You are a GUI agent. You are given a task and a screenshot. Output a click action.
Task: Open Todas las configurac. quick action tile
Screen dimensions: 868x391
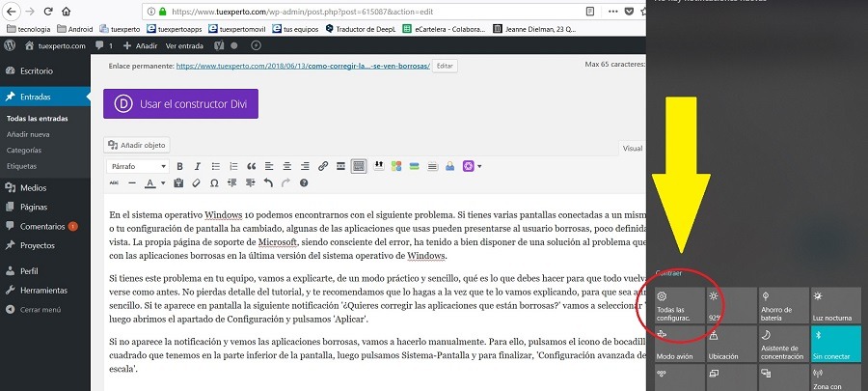[x=680, y=305]
